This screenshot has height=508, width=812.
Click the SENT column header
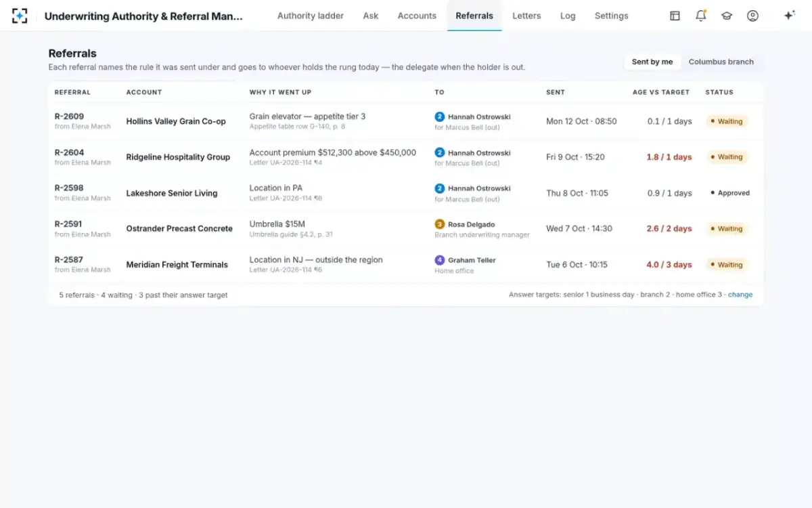pyautogui.click(x=556, y=92)
